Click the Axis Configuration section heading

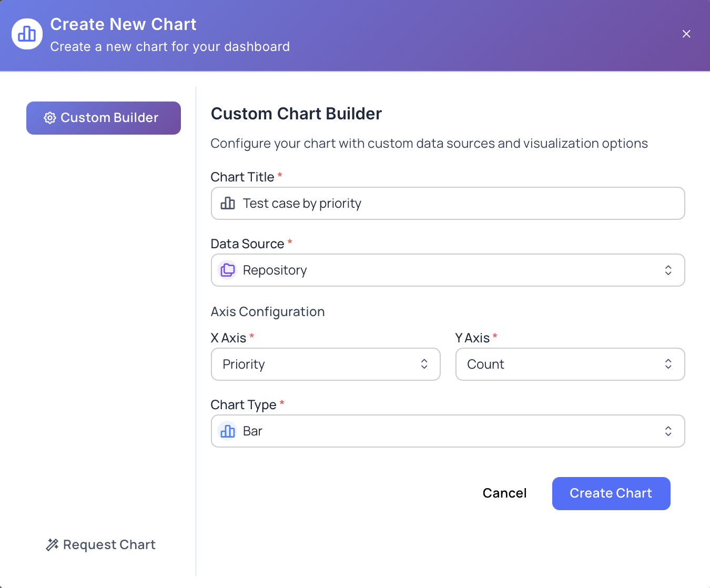tap(267, 311)
